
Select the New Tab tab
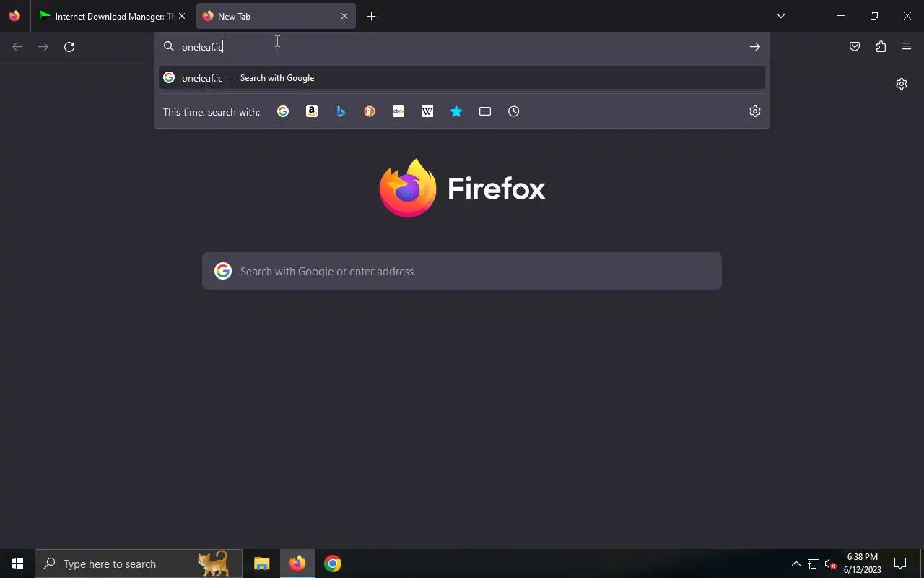click(276, 16)
